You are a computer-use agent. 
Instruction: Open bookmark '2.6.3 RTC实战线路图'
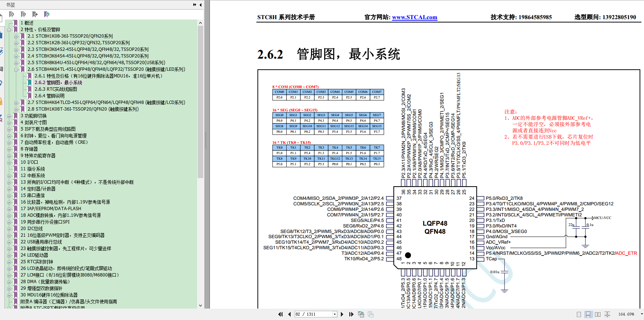click(56, 89)
